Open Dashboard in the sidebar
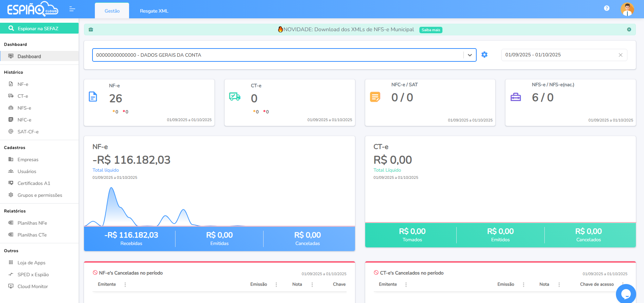 (39, 56)
